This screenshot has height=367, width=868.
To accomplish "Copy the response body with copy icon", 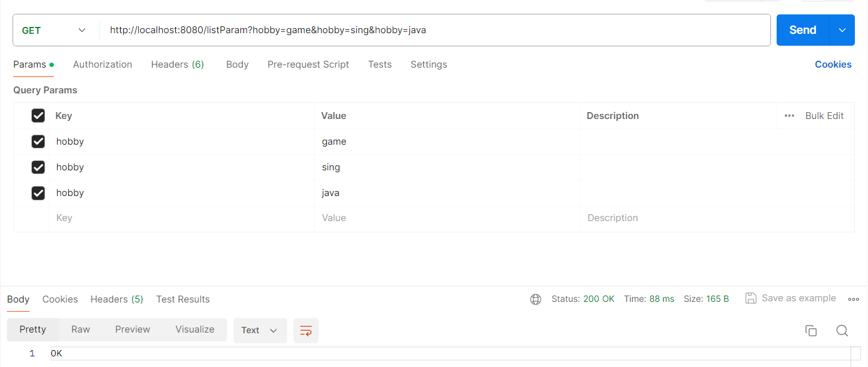I will coord(810,331).
